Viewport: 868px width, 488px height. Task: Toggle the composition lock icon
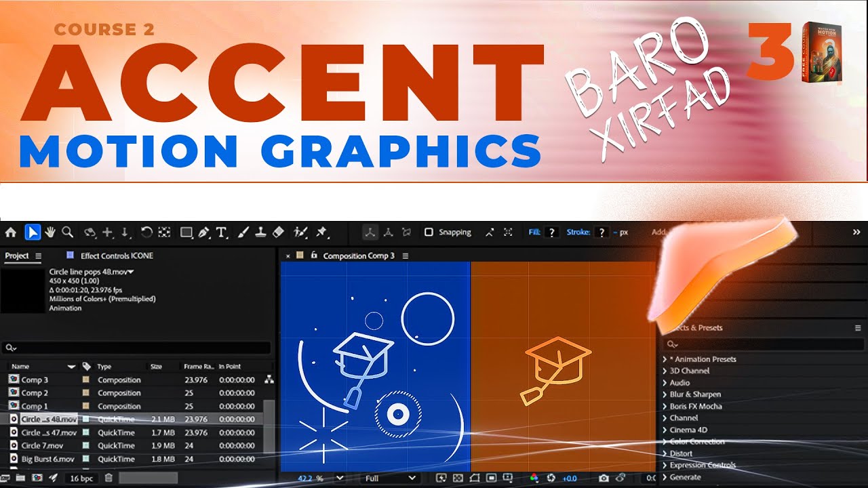click(314, 256)
